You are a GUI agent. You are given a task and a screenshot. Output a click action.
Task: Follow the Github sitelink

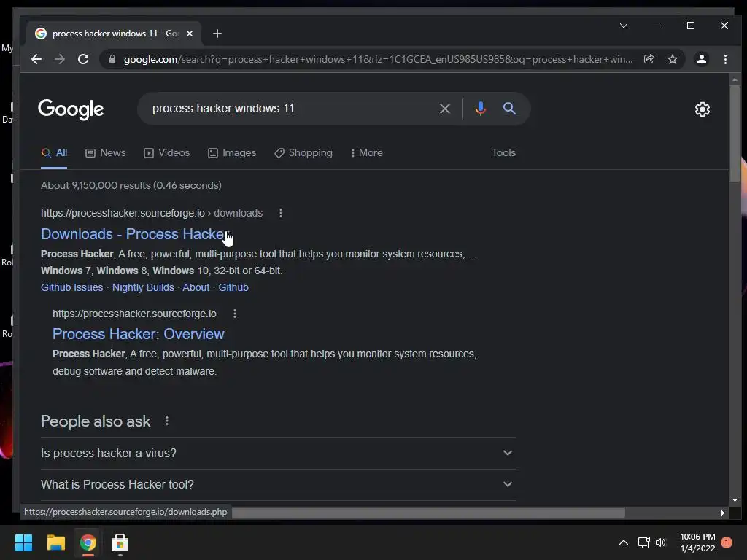[x=233, y=287]
